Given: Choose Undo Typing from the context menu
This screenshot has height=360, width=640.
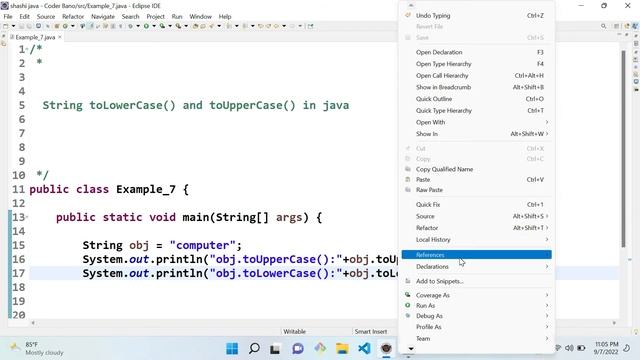Looking at the screenshot, I should tap(476, 16).
